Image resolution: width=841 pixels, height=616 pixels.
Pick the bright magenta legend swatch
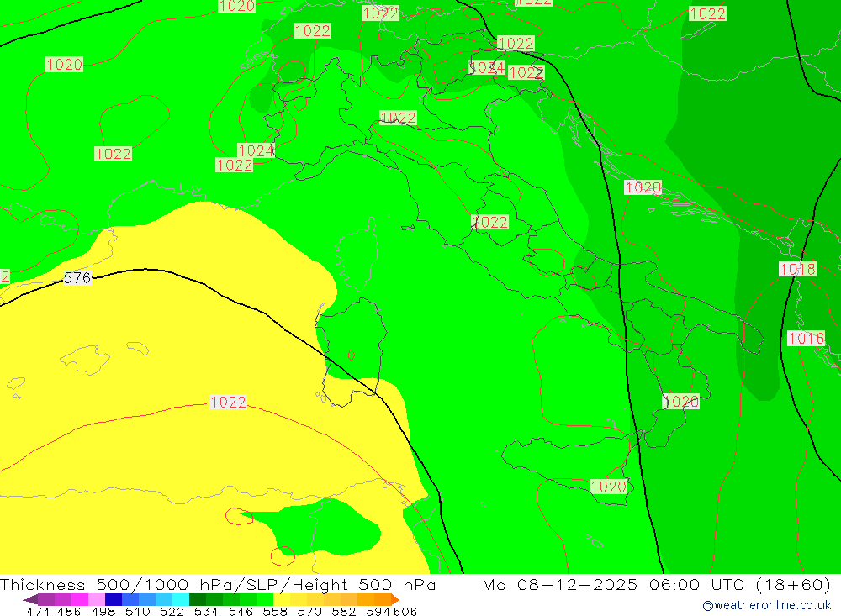tap(79, 599)
